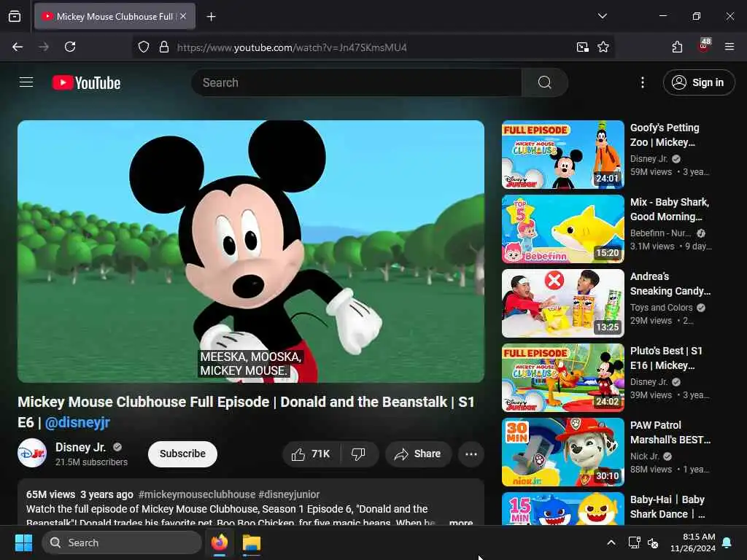This screenshot has height=560, width=747.
Task: Open File Explorer from taskbar
Action: pyautogui.click(x=251, y=542)
